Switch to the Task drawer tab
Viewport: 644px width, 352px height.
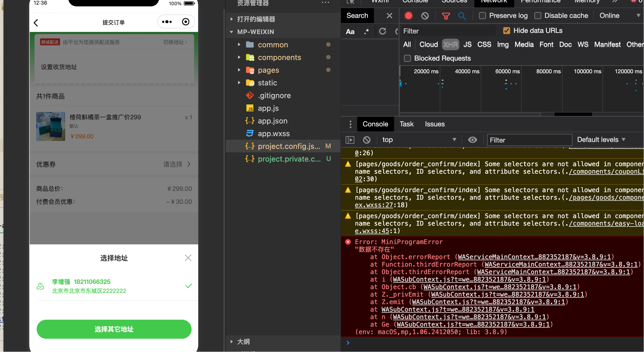[x=406, y=124]
